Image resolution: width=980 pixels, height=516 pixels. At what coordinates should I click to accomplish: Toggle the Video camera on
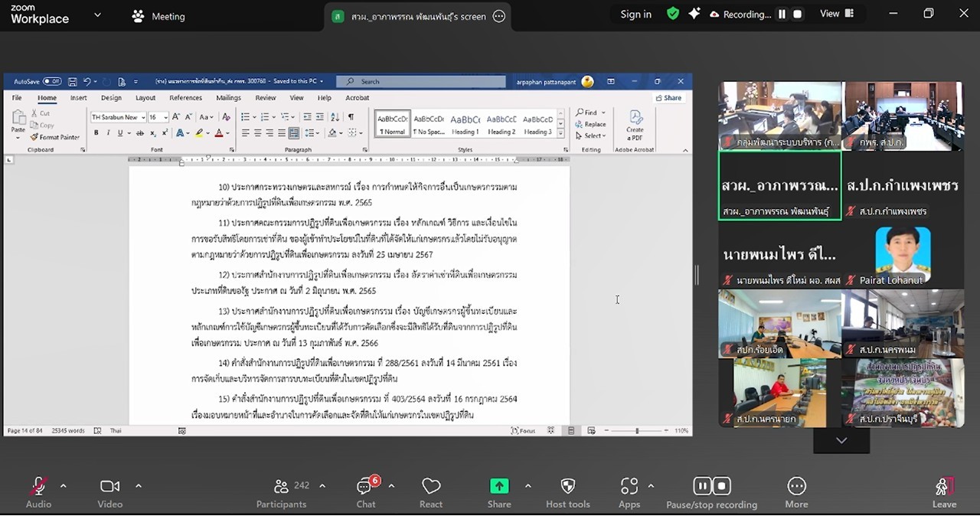[x=109, y=486]
